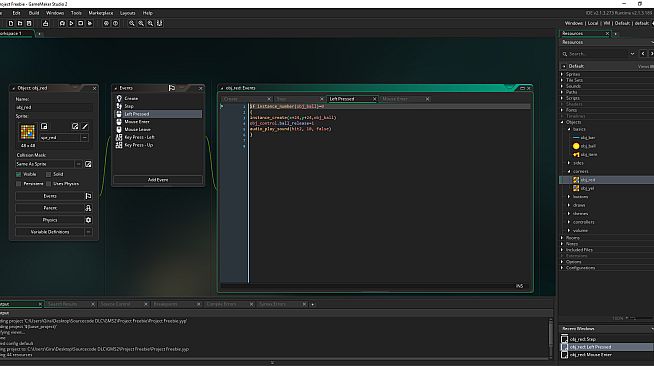The width and height of the screenshot is (654, 366).
Task: Click the Variable Definitions button
Action: click(50, 232)
